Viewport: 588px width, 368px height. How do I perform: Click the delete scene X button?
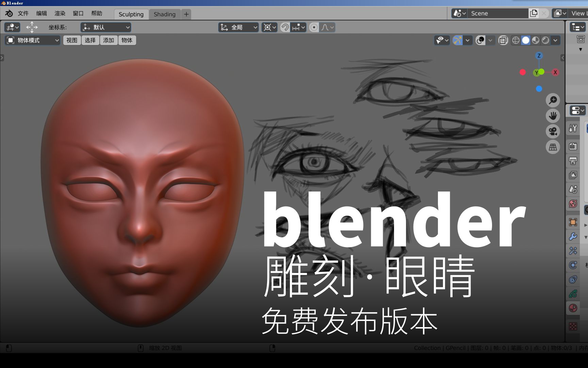[x=544, y=13]
